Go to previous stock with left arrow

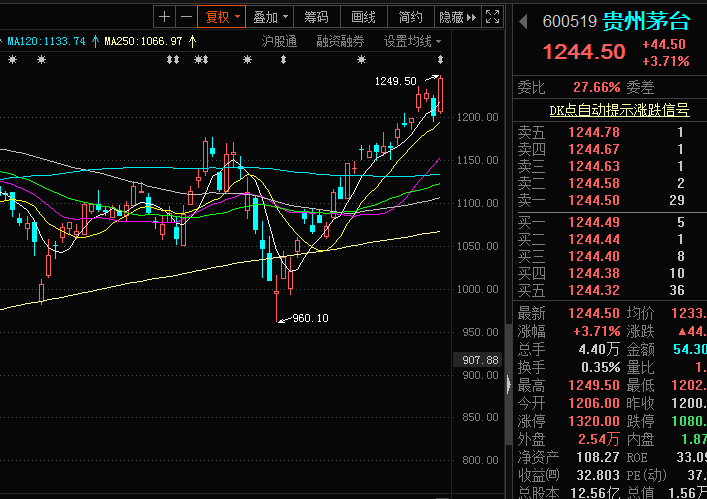pyautogui.click(x=523, y=21)
